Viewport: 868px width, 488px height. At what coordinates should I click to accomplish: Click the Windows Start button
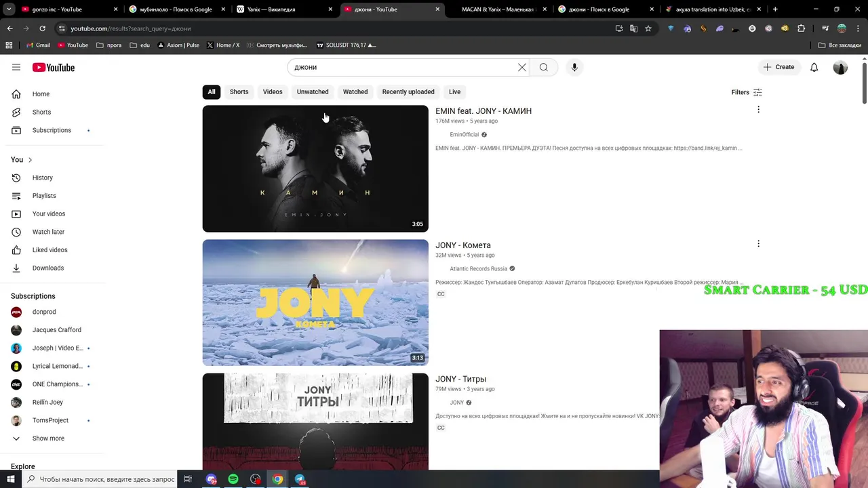11,479
